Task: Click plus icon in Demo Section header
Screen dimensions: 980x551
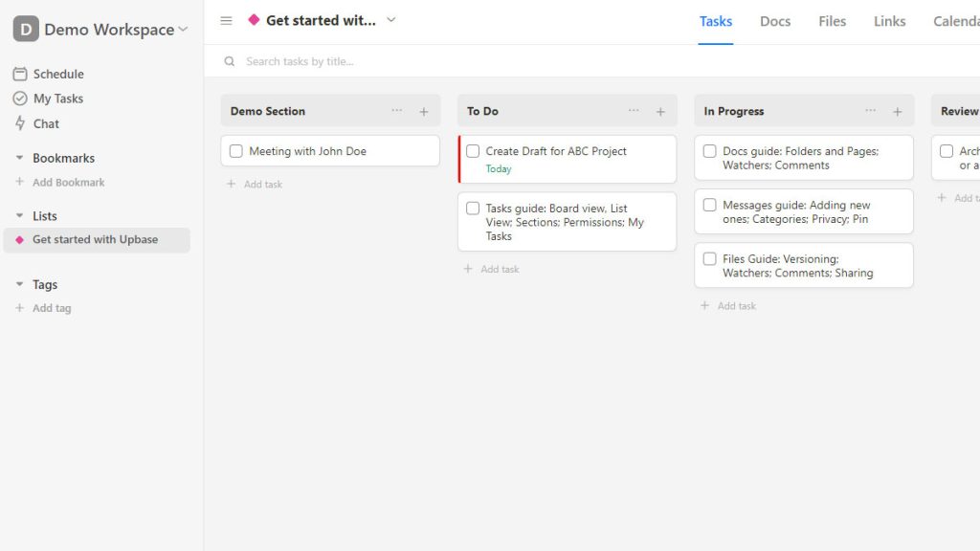Action: [424, 112]
